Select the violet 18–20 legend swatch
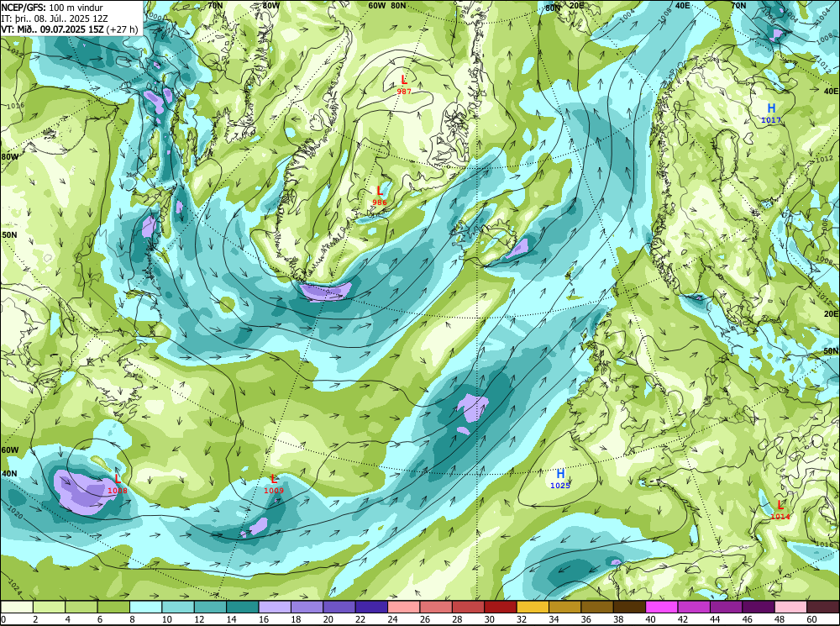The image size is (840, 626). 307,607
